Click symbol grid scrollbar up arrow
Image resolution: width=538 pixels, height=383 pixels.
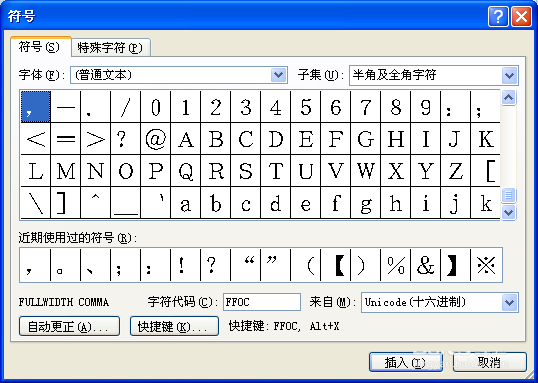click(x=508, y=98)
